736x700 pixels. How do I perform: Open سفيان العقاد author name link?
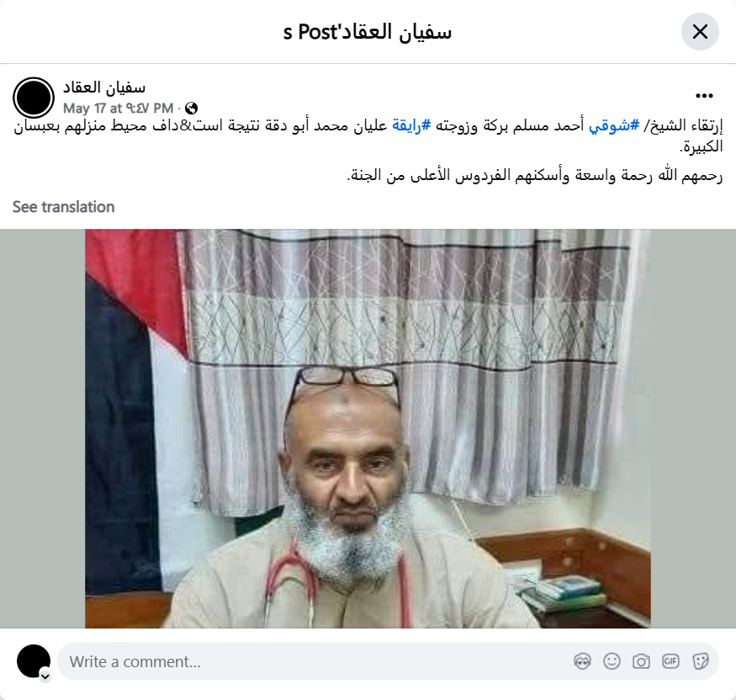point(104,87)
